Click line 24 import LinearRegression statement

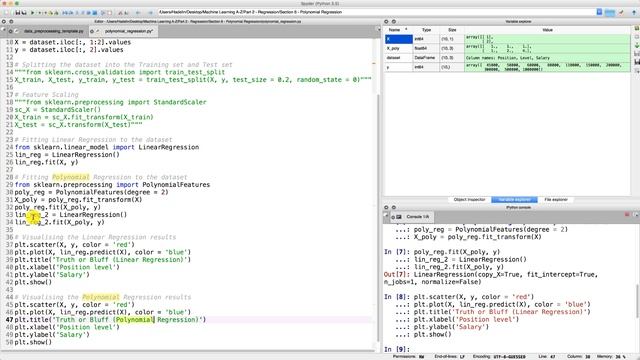pos(107,147)
